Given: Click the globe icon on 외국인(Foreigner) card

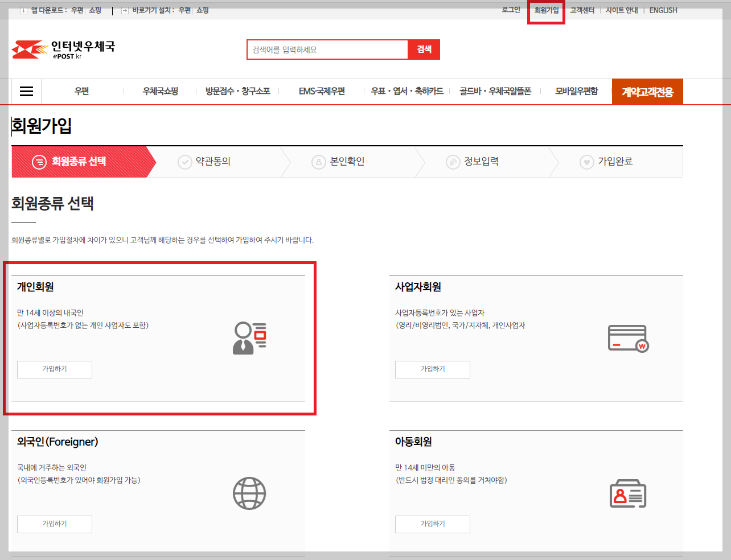Looking at the screenshot, I should coord(249,493).
